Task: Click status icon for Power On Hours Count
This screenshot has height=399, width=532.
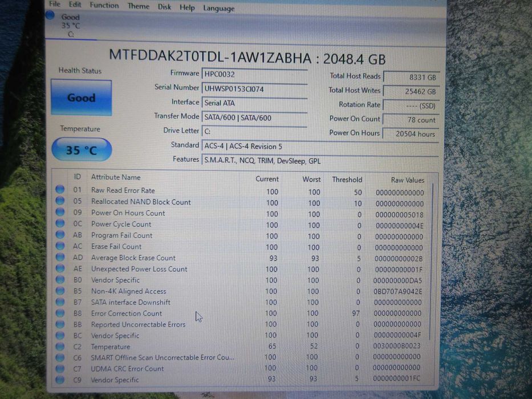Action: (60, 212)
